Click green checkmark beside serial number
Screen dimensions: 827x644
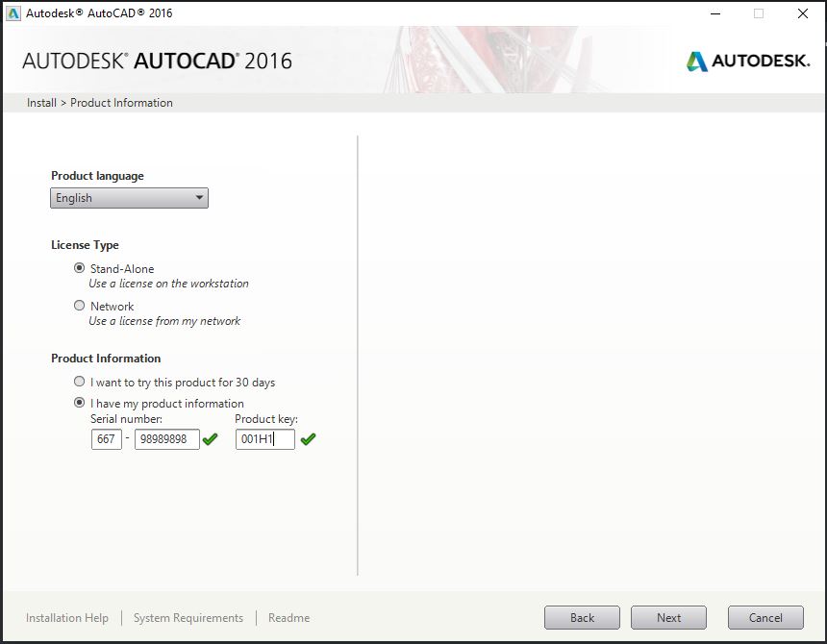(x=210, y=439)
